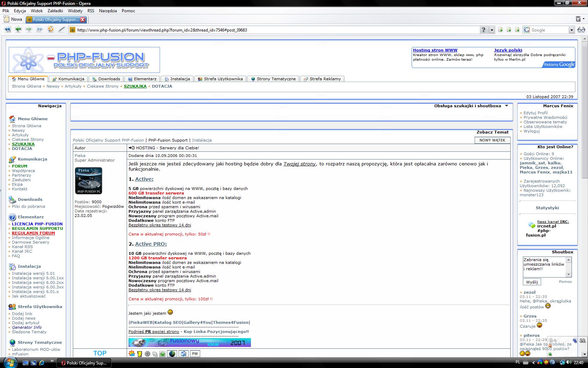
Task: Open the Hosting stron WWW ad link
Action: [x=435, y=50]
